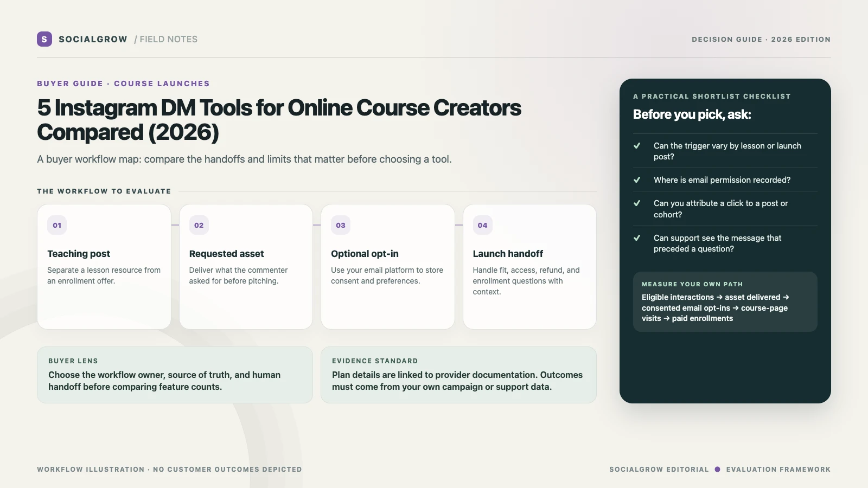Click 'Handle fit, access, refund' description
Screen dimensions: 868x488
526,281
